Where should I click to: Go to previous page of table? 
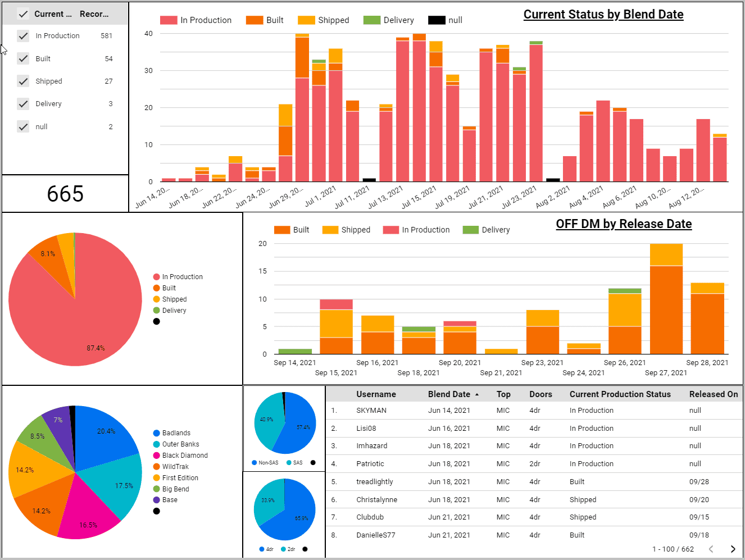[x=711, y=549]
